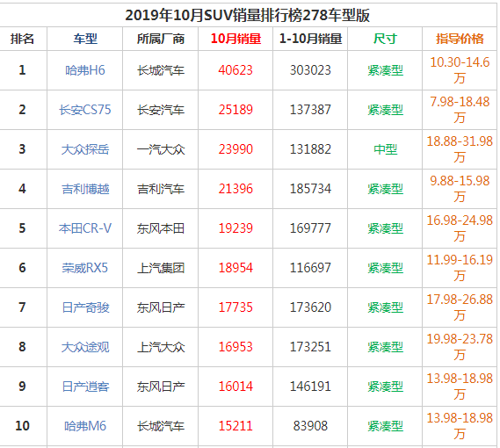Select cumulative sales value 185734
Viewport: 500px width, 448px height.
tap(310, 189)
